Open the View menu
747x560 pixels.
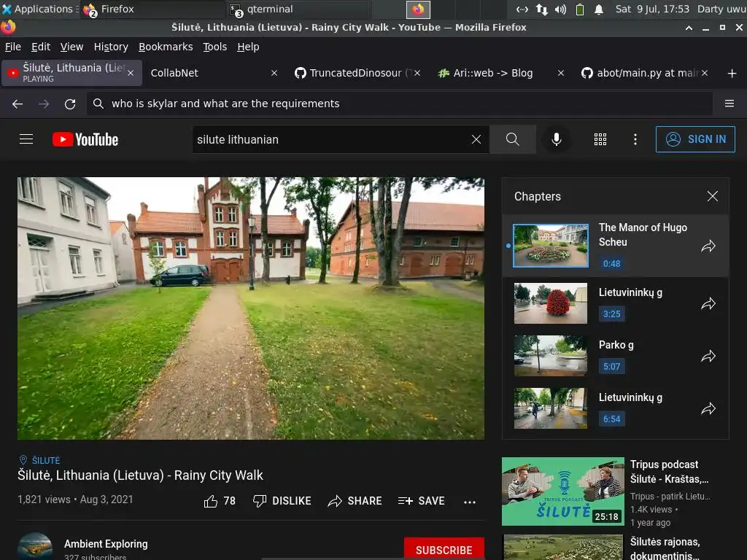[x=71, y=47]
